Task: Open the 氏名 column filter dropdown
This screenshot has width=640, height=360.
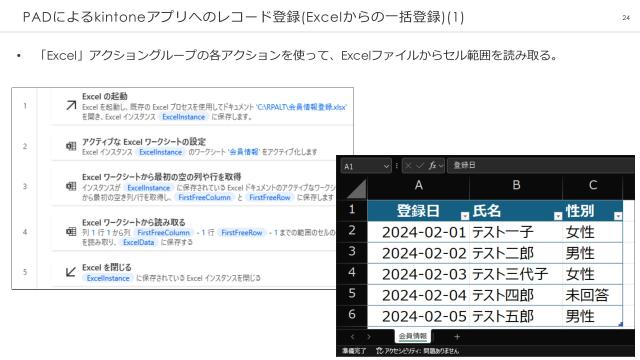Action: click(558, 216)
